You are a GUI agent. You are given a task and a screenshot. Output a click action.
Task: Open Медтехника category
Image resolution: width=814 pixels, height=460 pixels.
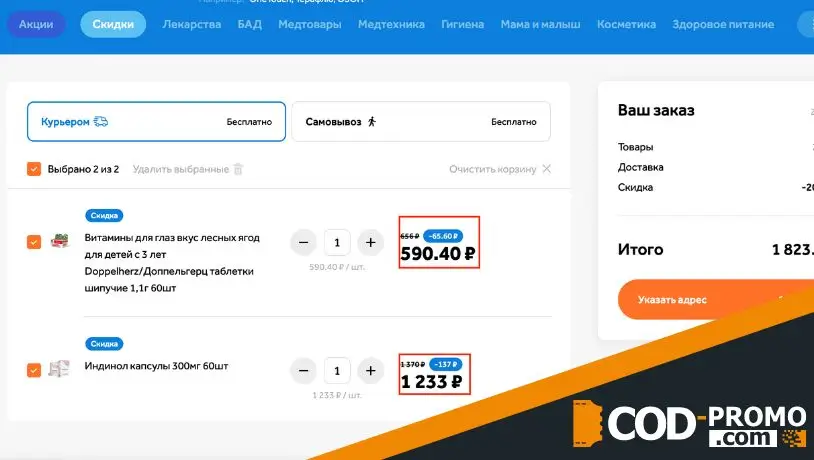coord(391,24)
